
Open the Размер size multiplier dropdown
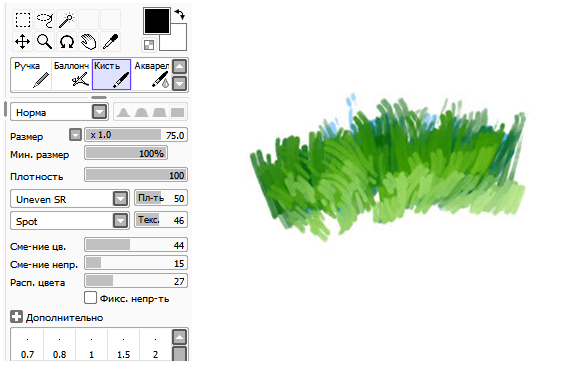coord(75,135)
